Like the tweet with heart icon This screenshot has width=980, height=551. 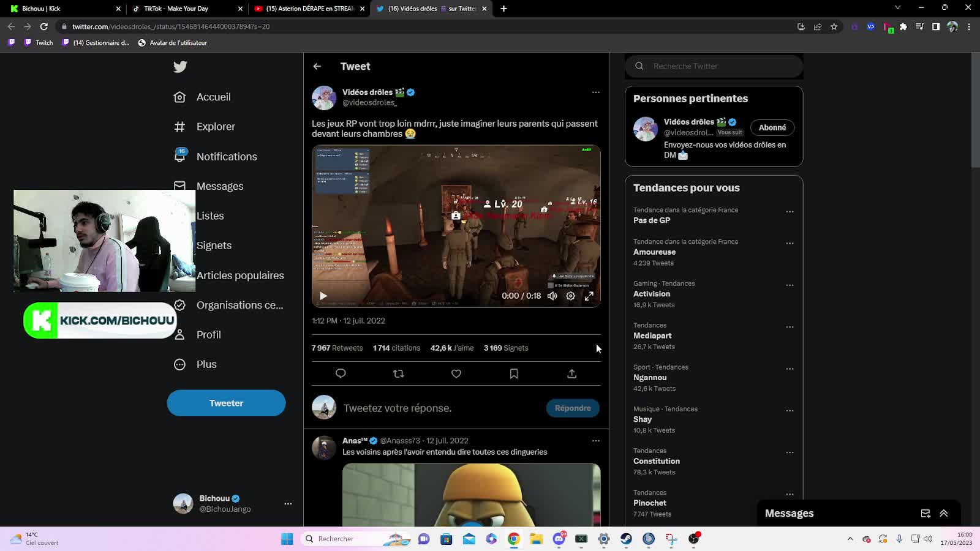456,373
